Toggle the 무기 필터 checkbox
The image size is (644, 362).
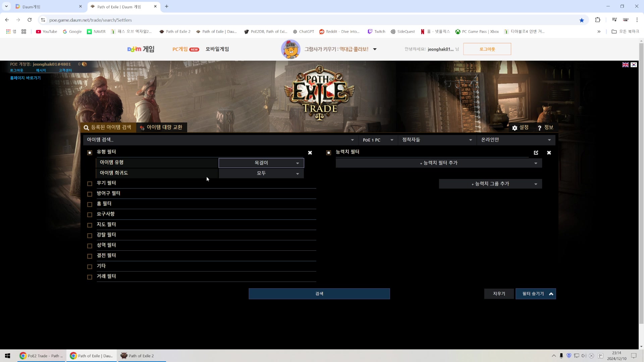click(x=90, y=183)
